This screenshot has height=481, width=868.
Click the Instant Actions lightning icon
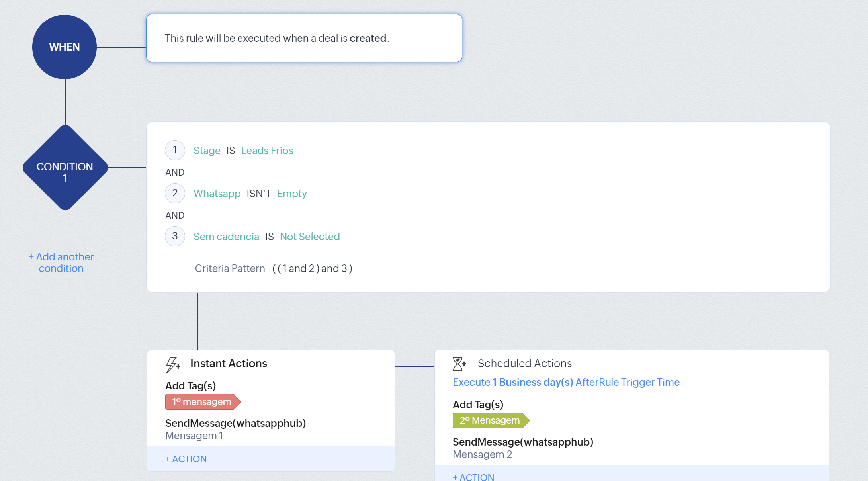click(173, 364)
